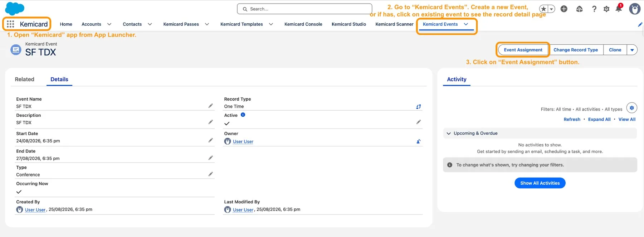This screenshot has height=237, width=644.
Task: Edit the End Date field pencil
Action: 211,158
